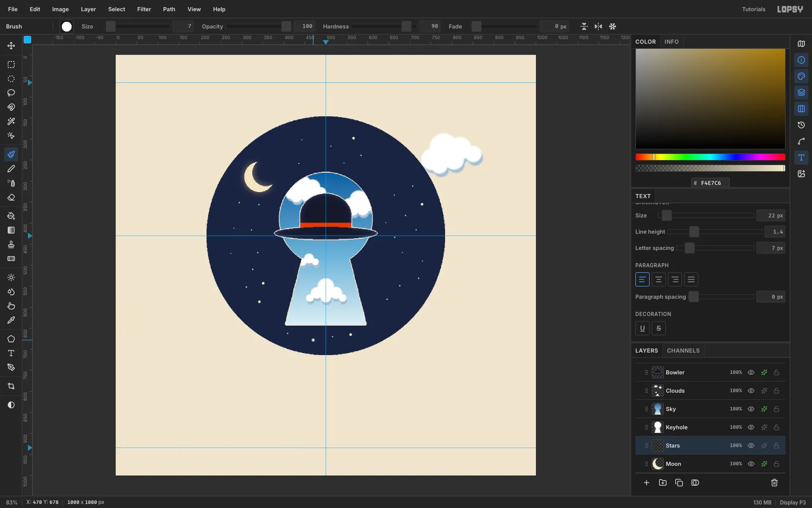Select the Move tool
This screenshot has width=812, height=508.
click(11, 46)
